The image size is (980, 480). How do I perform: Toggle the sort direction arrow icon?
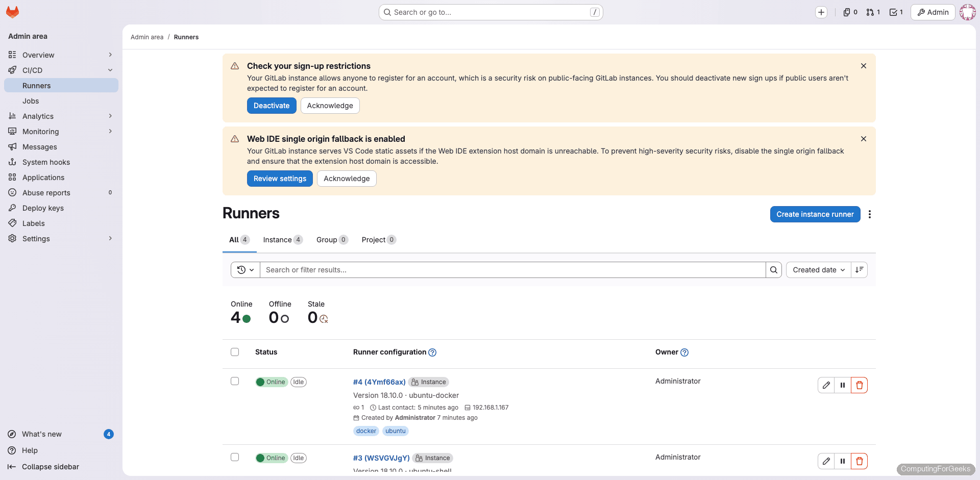[x=859, y=269]
